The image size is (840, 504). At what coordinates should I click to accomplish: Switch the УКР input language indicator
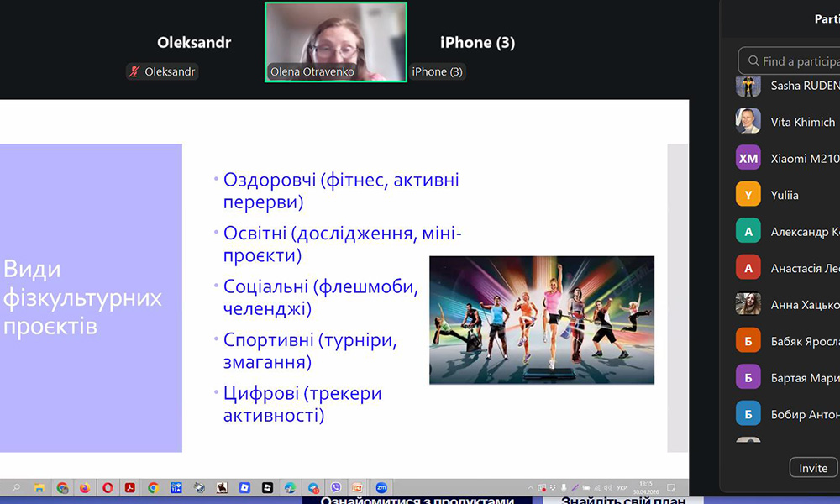coord(622,488)
